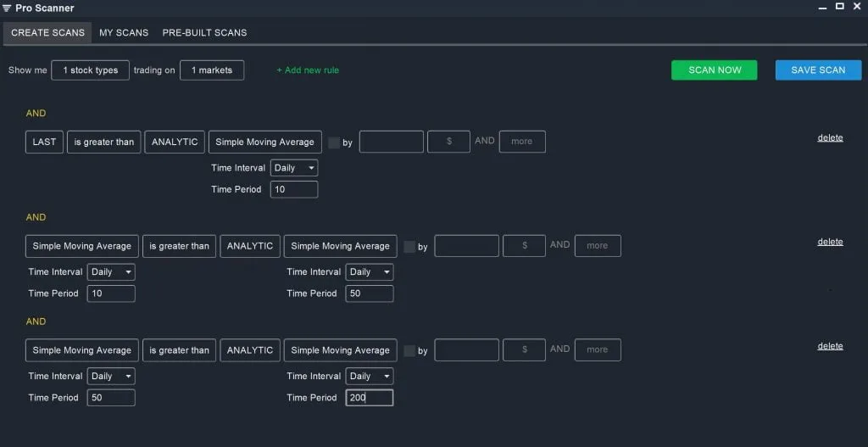868x447 pixels.
Task: Click the Time Period field showing 200
Action: click(x=370, y=398)
